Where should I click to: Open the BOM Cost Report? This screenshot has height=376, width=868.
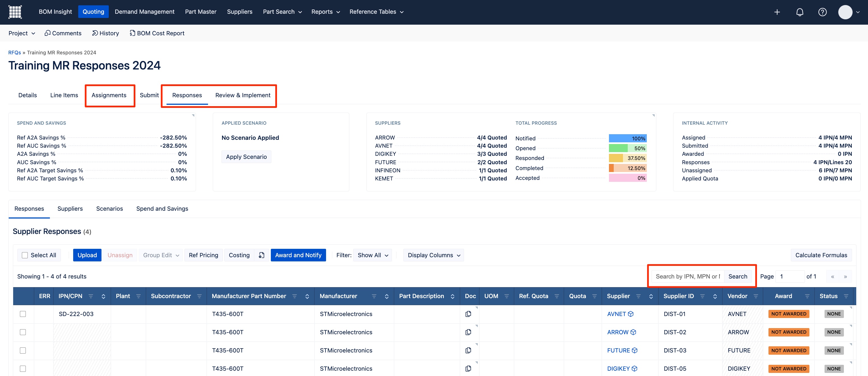(x=157, y=33)
